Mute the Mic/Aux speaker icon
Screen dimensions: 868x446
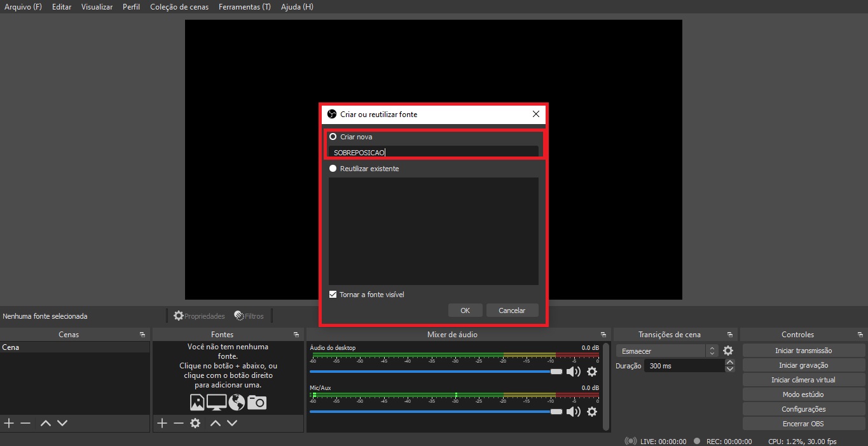click(x=573, y=412)
